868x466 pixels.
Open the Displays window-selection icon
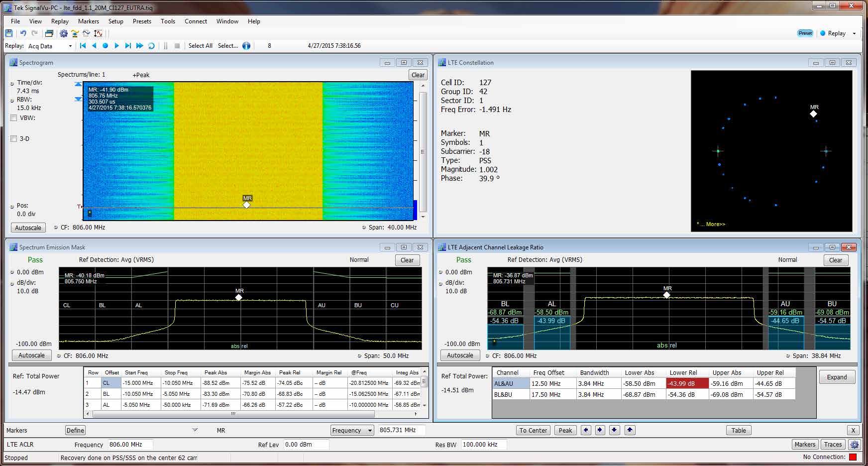tap(49, 33)
